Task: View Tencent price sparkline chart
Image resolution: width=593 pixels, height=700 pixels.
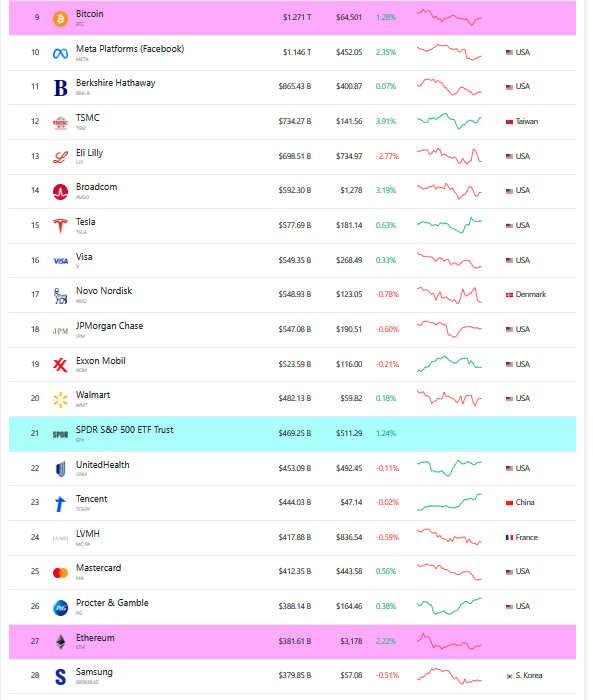Action: 449,502
